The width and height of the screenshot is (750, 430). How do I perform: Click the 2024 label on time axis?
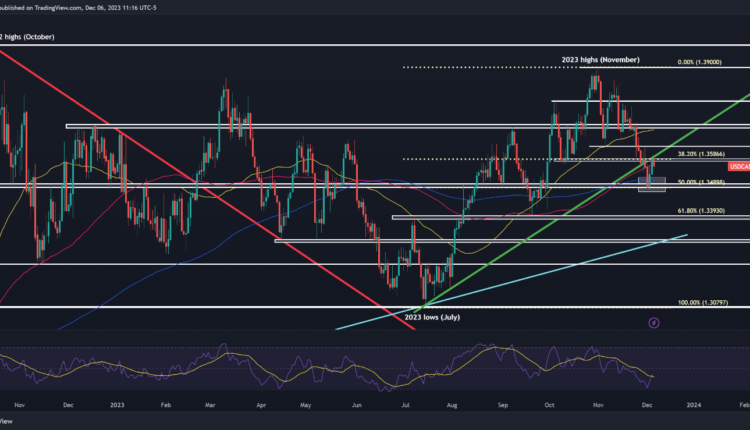coord(691,405)
